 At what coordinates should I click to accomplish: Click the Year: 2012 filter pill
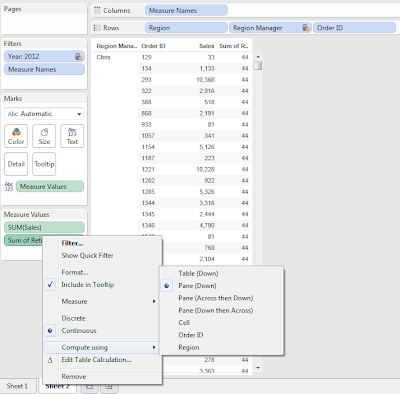[x=44, y=57]
